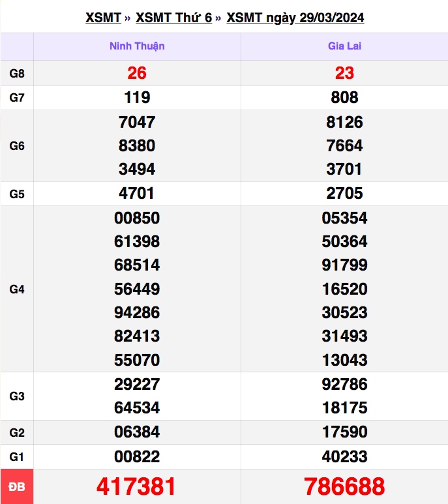Viewport: 448px width, 504px height.
Task: Click Gia Lai G8 result 23
Action: coord(344,74)
